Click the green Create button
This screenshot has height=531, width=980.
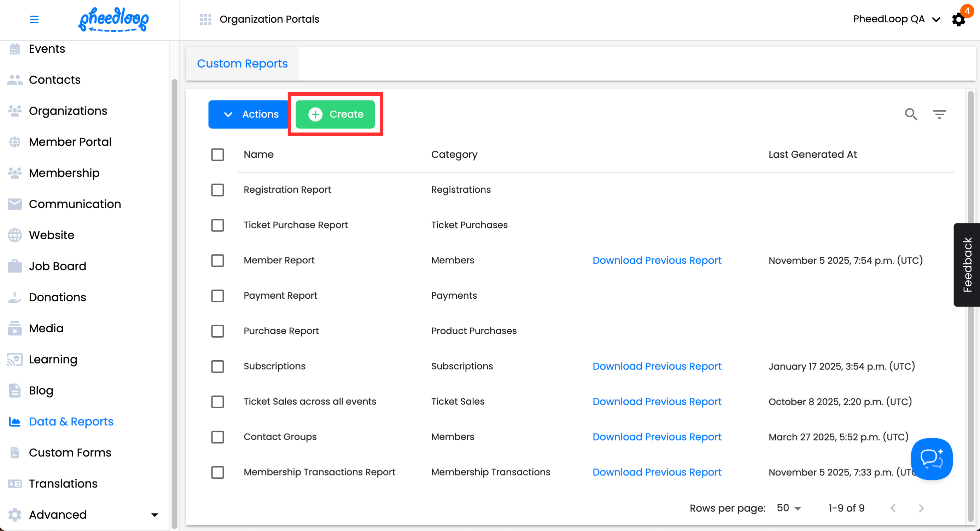coord(335,114)
